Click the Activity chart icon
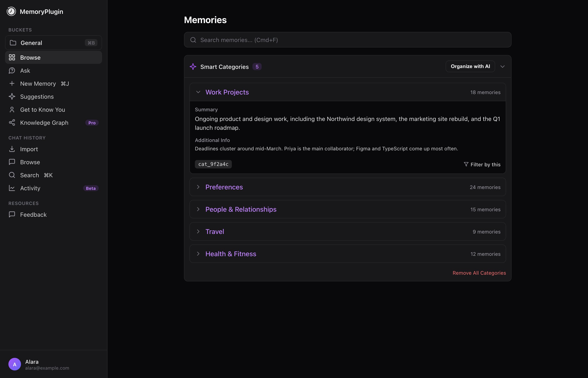This screenshot has width=588, height=378. (x=12, y=188)
